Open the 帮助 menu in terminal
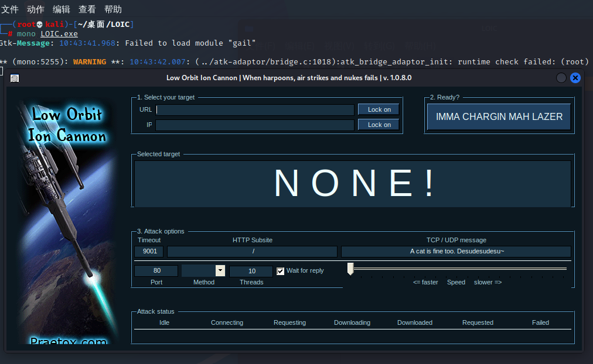This screenshot has width=593, height=364. click(x=113, y=9)
